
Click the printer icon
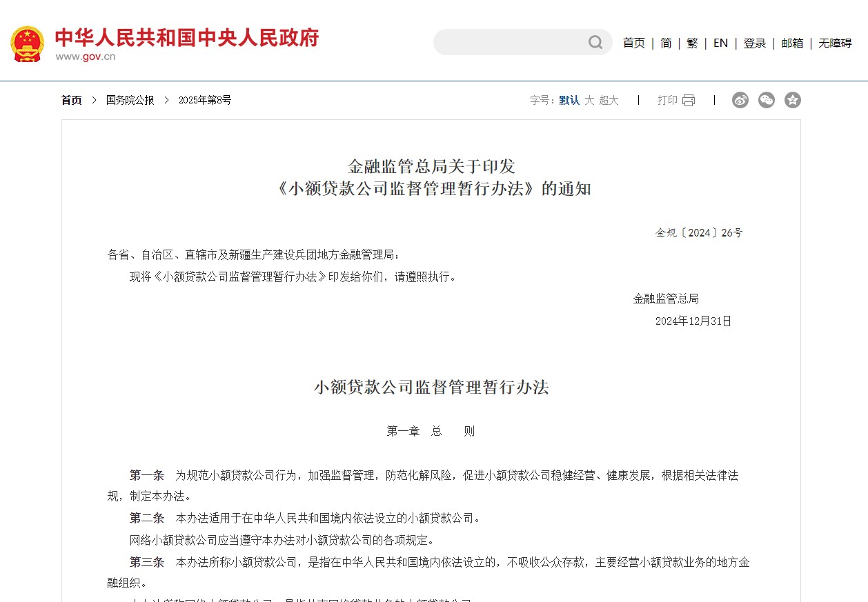[x=689, y=101]
